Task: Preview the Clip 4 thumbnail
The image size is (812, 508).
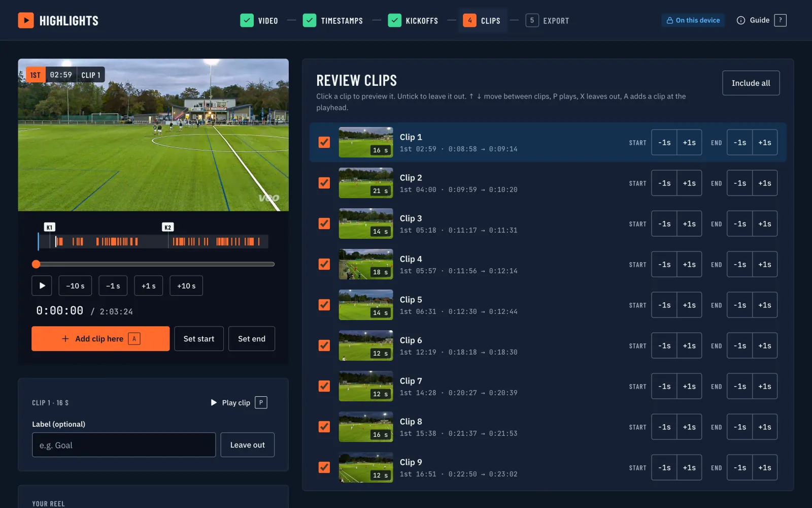Action: [x=366, y=264]
